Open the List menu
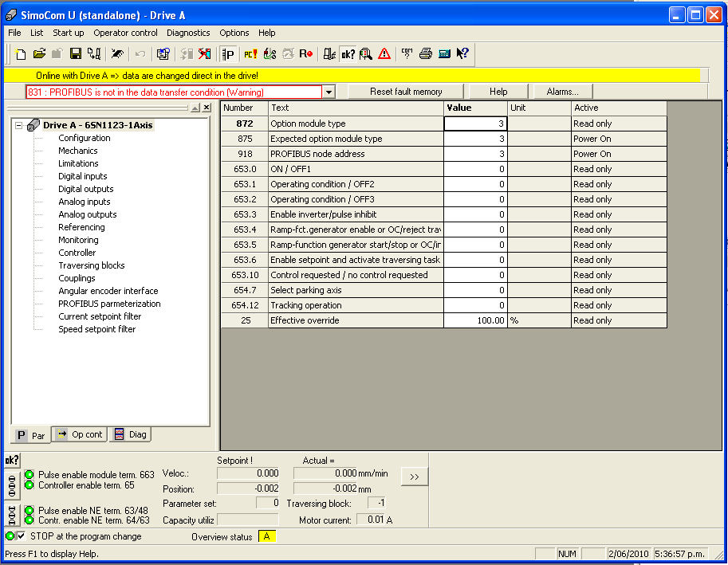The height and width of the screenshot is (565, 728). [37, 33]
